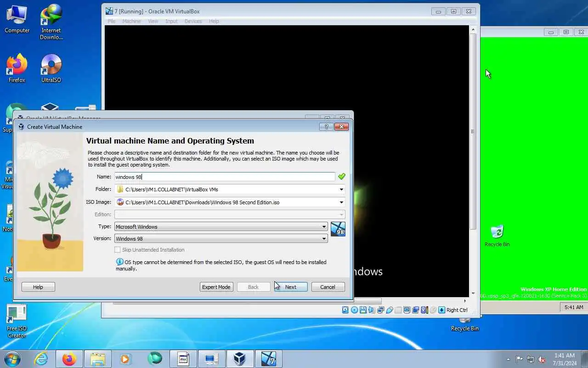Click network adapter icon in VM status bar
The height and width of the screenshot is (368, 588).
point(380,310)
